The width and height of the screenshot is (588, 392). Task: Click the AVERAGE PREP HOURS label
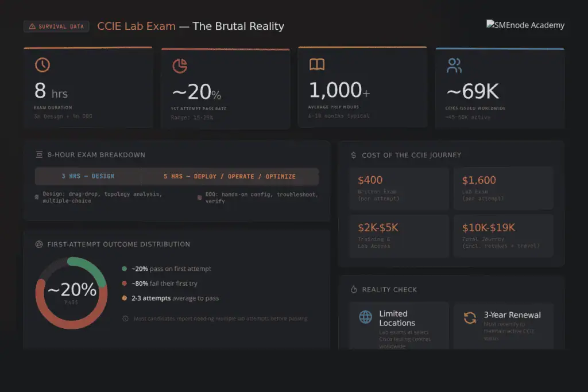click(334, 107)
